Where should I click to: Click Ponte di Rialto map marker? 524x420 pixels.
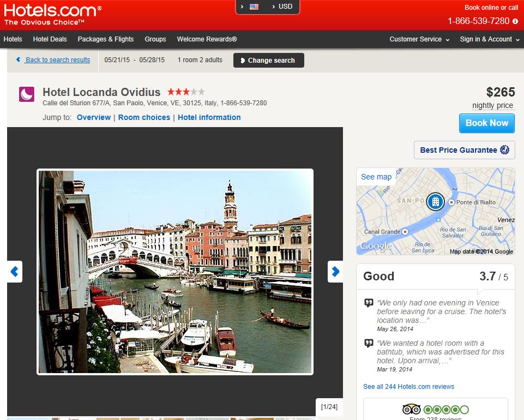451,202
